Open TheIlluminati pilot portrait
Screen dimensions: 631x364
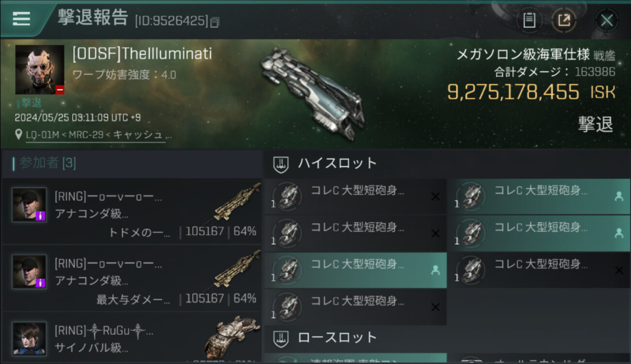(40, 70)
